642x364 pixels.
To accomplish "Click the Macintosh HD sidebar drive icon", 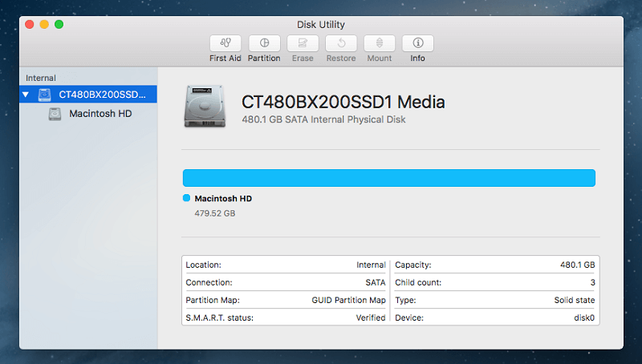I will [x=55, y=114].
